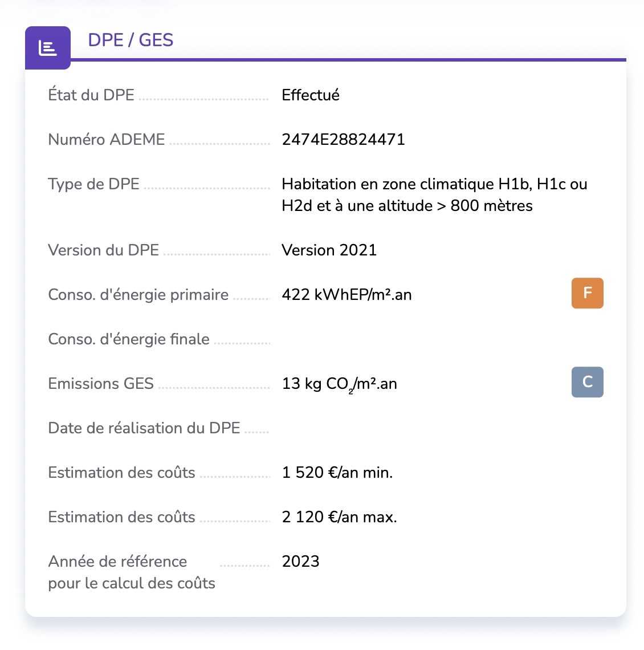Image resolution: width=644 pixels, height=650 pixels.
Task: Select the 422 kWhEP/m².an consumption value
Action: [347, 295]
